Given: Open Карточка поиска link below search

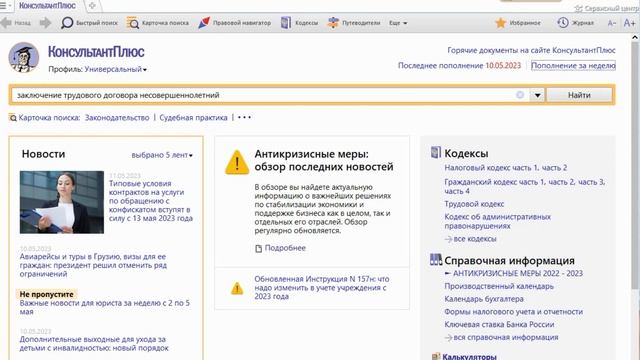Looking at the screenshot, I should (44, 118).
